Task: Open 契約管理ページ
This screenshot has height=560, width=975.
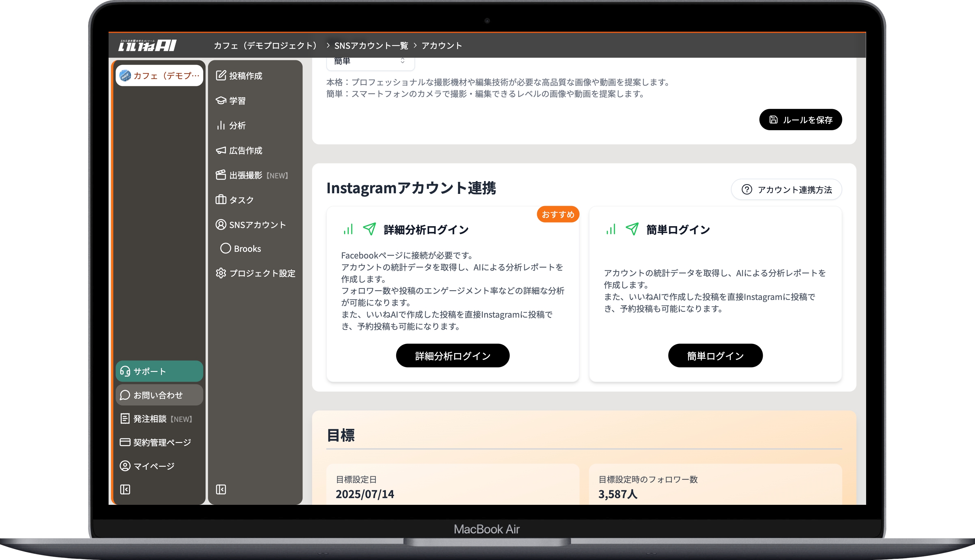Action: point(159,442)
